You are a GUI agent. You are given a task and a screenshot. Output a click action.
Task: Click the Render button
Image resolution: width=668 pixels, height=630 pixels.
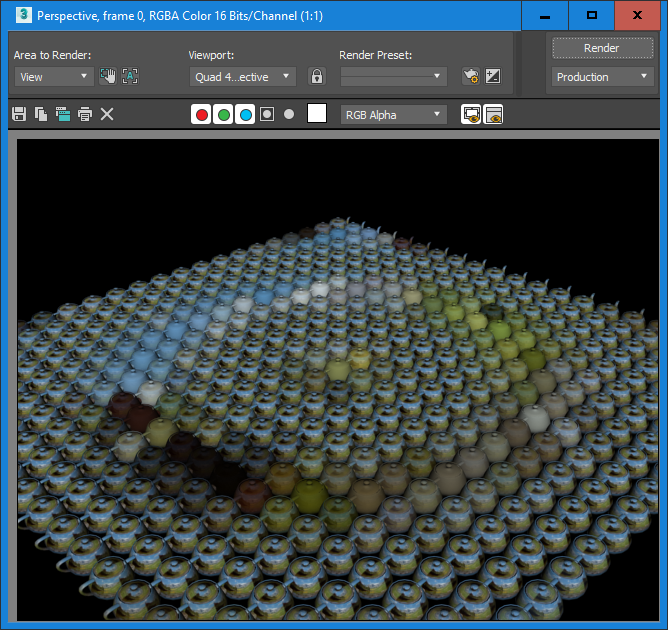coord(602,48)
